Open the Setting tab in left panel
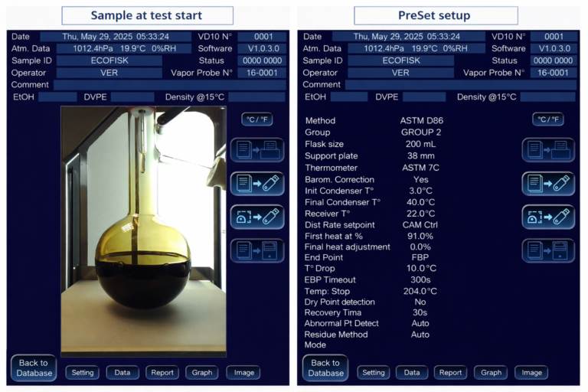 point(82,373)
